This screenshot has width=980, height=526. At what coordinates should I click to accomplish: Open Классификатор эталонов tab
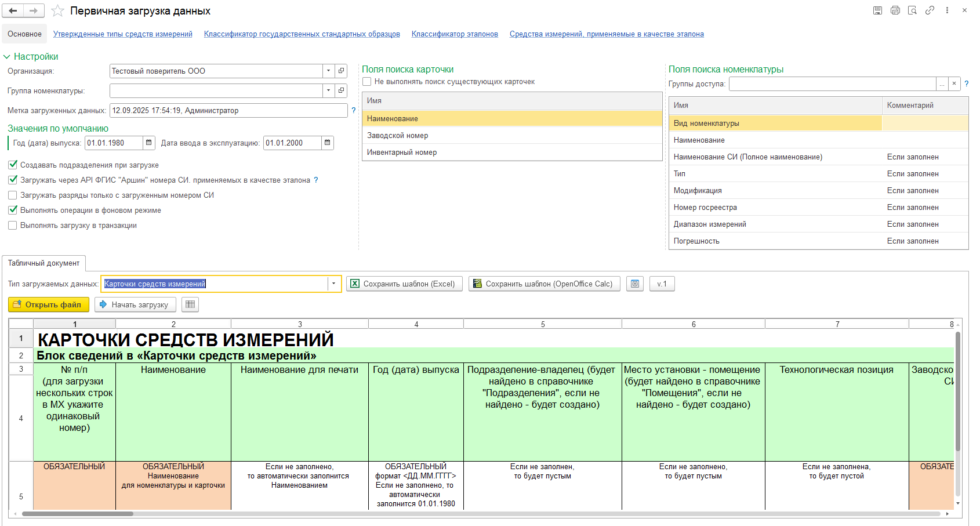(x=455, y=34)
